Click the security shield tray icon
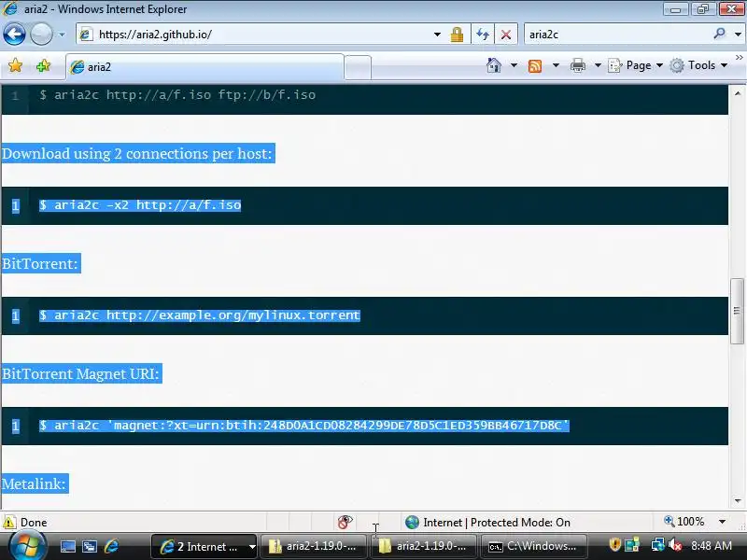The height and width of the screenshot is (560, 747). tap(615, 545)
